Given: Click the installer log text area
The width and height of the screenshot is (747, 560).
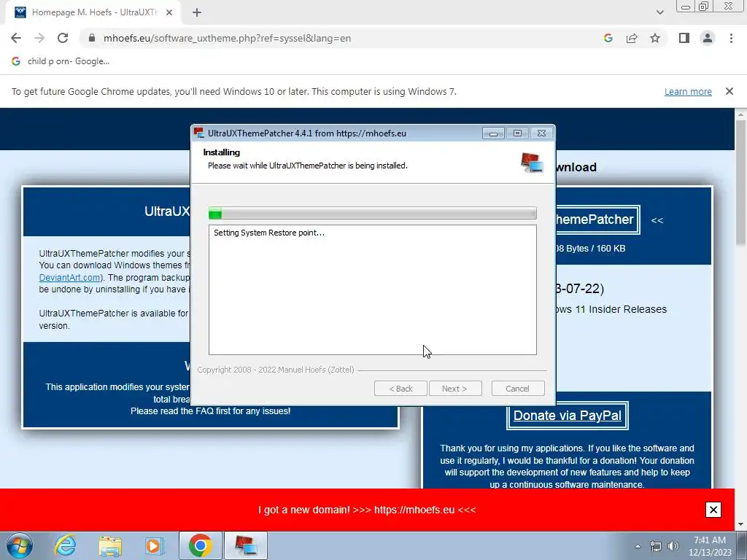Looking at the screenshot, I should tap(373, 290).
